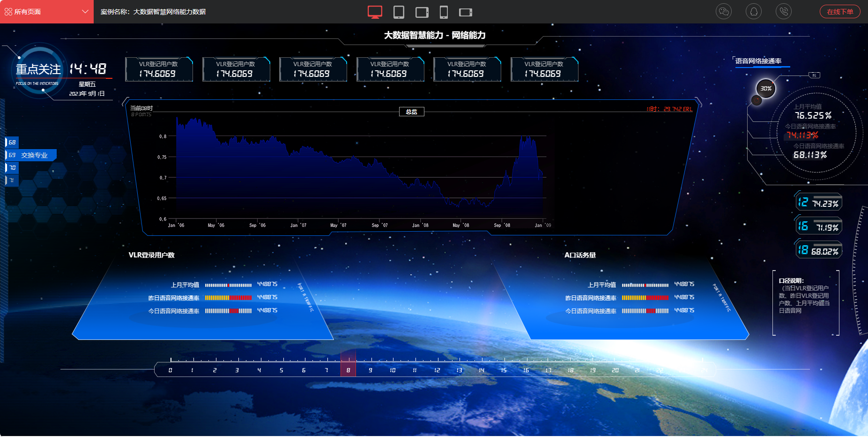Click the 在线下单 button
Viewport: 868px width, 437px height.
pos(839,12)
